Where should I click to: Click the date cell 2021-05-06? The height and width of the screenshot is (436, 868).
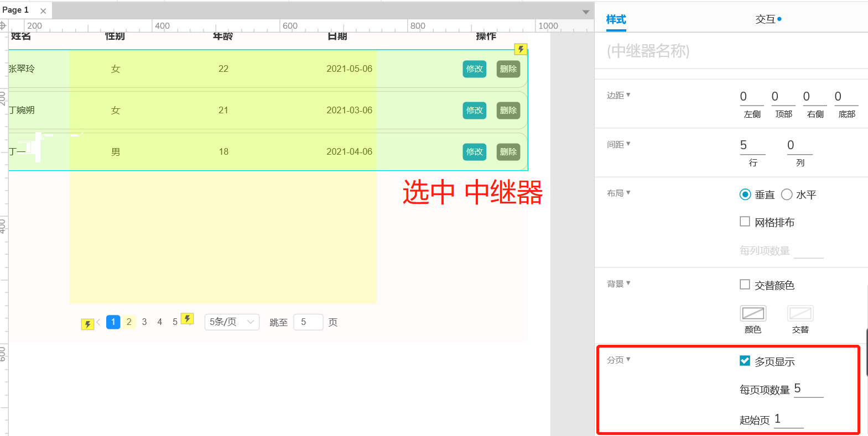click(349, 69)
